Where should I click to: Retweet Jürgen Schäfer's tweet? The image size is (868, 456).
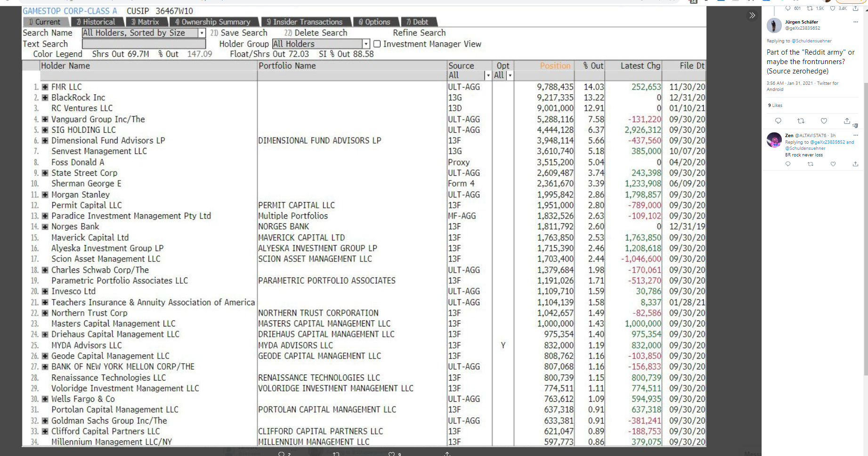[801, 121]
